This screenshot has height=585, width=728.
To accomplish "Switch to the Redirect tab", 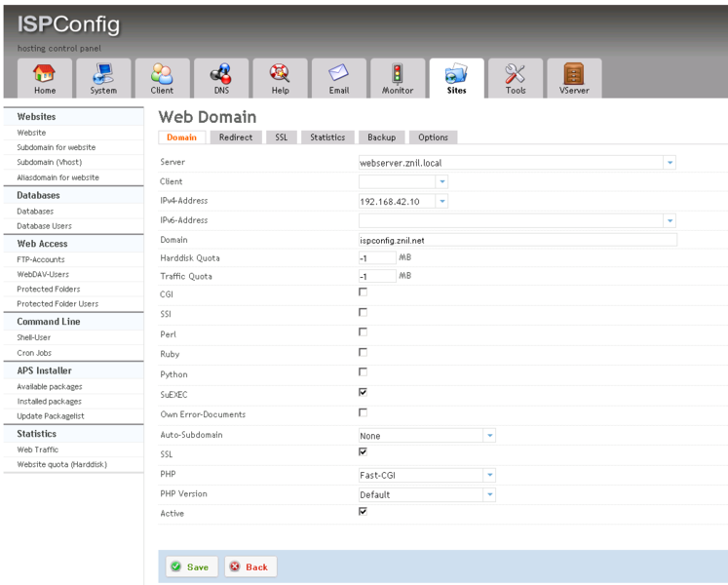I will [236, 137].
